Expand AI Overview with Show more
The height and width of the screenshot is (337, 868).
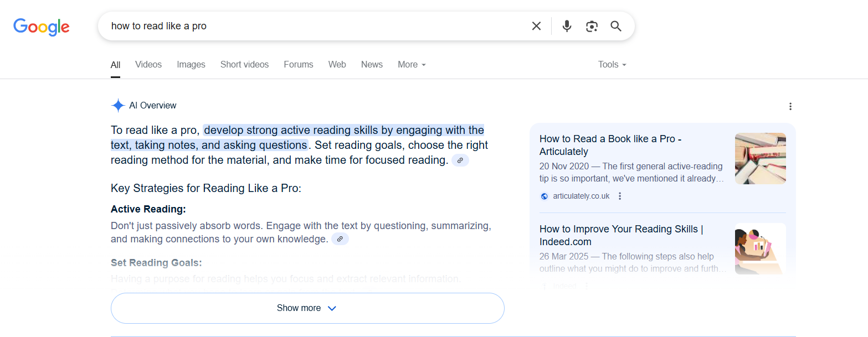[307, 308]
